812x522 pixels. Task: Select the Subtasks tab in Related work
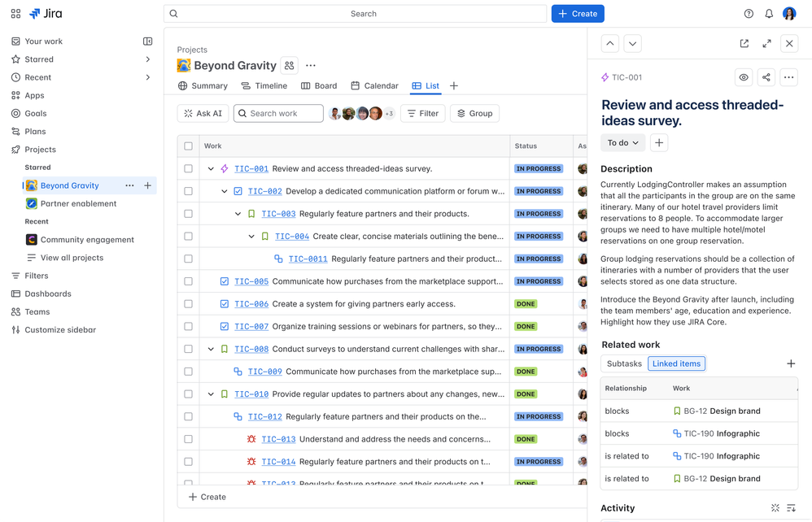tap(624, 363)
